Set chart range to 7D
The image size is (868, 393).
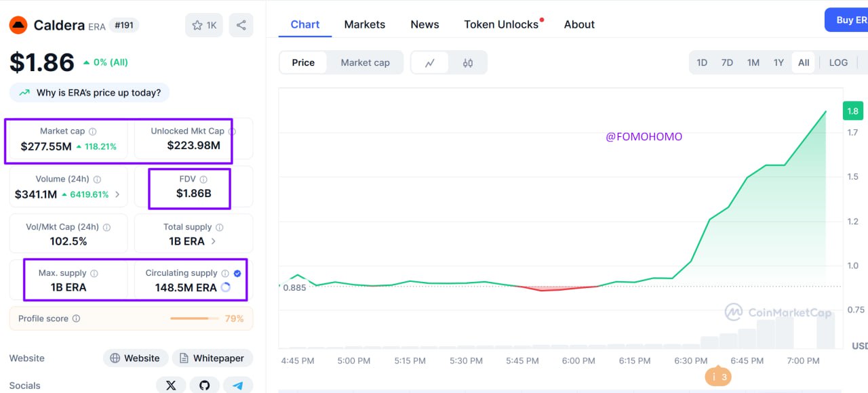727,62
